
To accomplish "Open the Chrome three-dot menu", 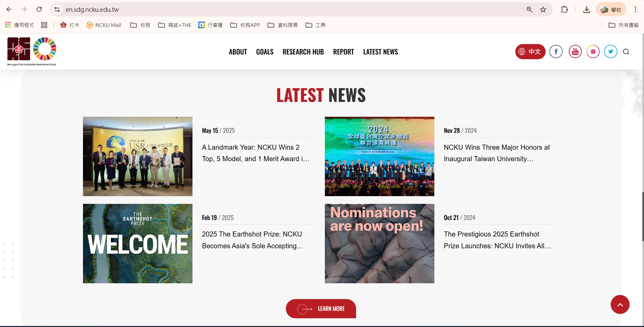I will 635,9.
